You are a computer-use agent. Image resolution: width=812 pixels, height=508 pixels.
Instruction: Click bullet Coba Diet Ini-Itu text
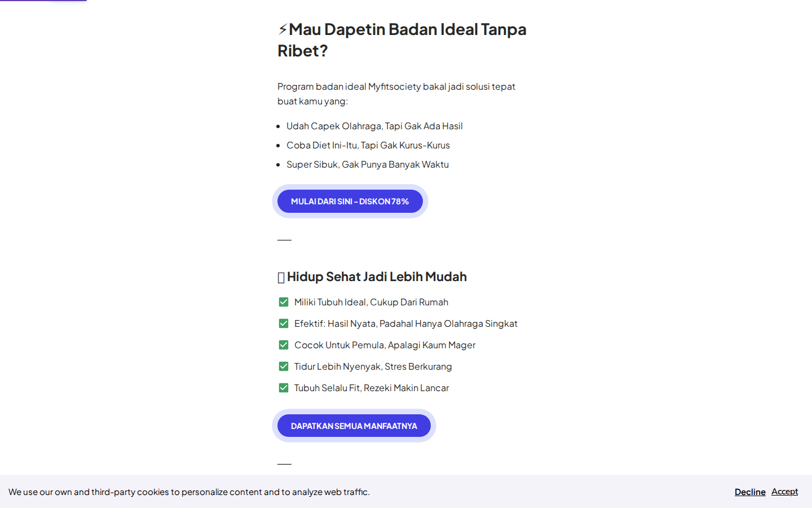tap(368, 145)
